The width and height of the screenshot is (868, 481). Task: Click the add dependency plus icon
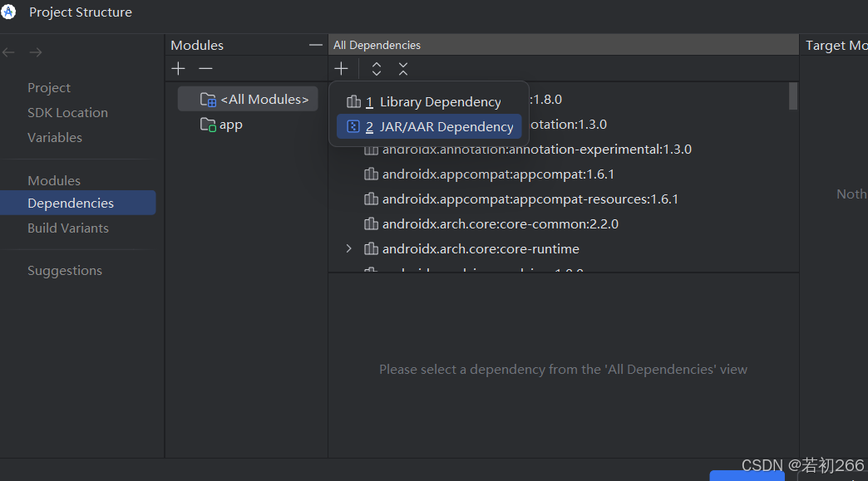point(341,69)
